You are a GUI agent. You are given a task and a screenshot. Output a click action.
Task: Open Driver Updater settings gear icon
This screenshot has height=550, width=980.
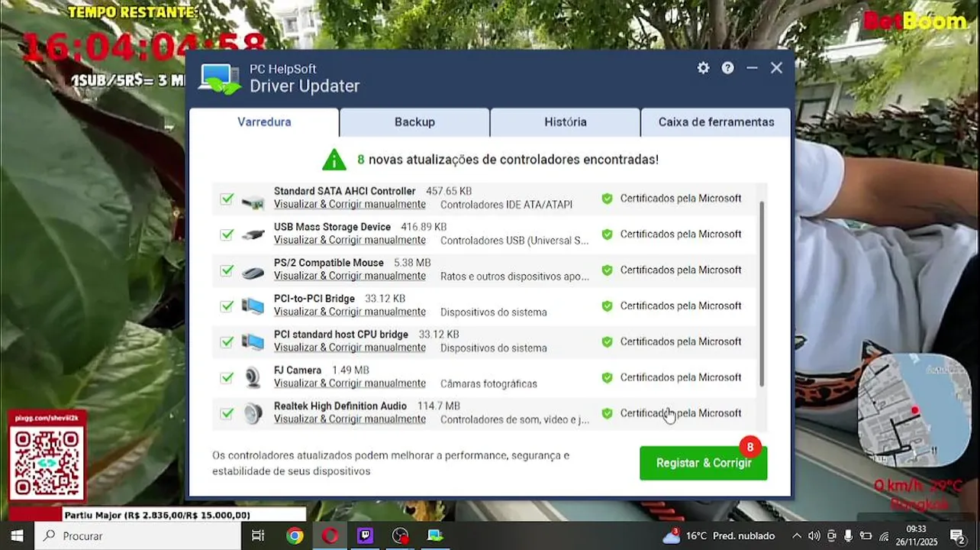click(x=703, y=68)
